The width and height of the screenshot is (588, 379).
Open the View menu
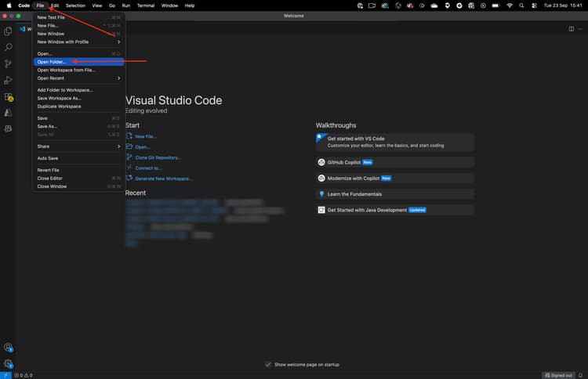click(97, 5)
